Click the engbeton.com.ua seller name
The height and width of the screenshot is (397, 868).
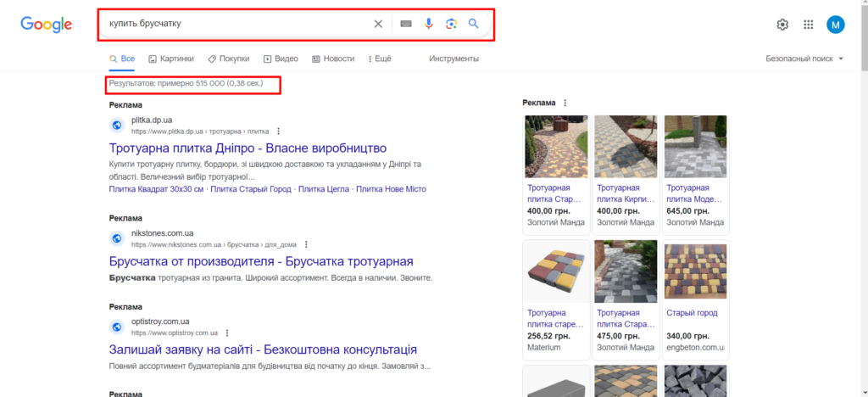[x=695, y=348]
